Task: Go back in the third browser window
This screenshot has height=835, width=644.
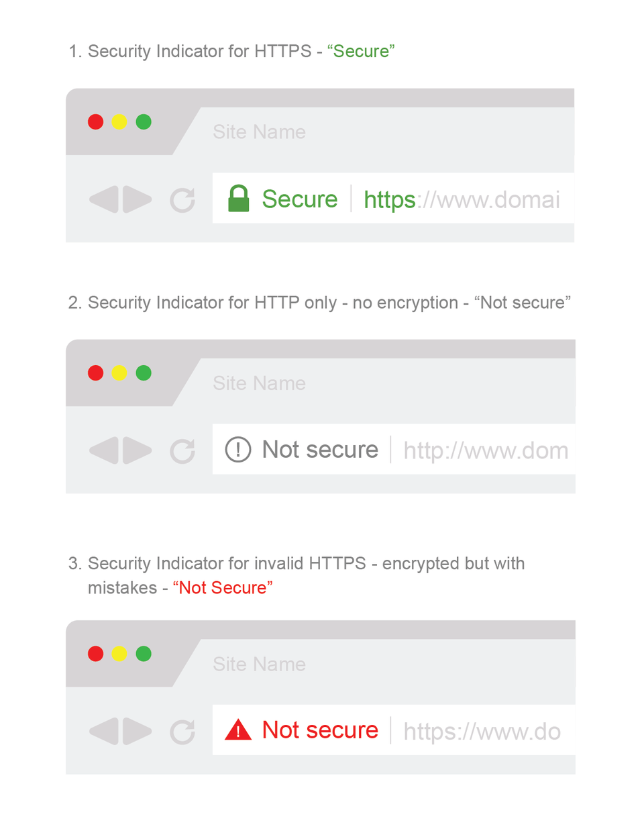Action: pyautogui.click(x=104, y=731)
